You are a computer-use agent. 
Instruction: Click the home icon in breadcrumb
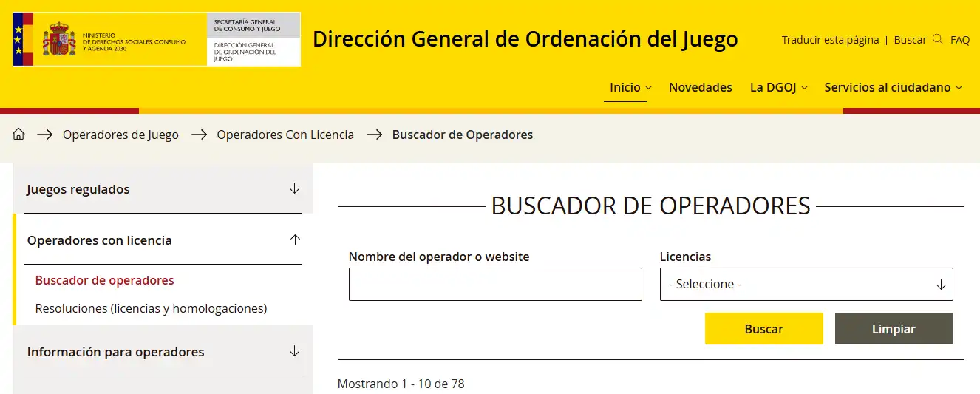(x=19, y=135)
